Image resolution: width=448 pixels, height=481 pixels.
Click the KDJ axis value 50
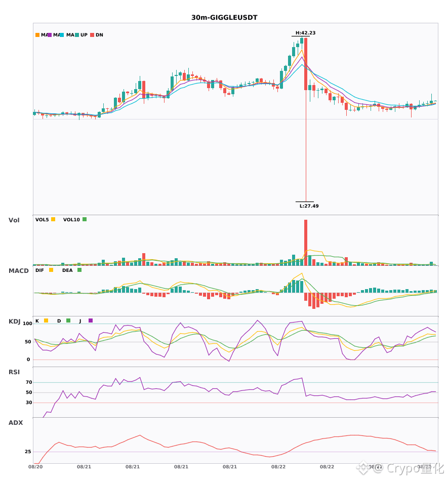(x=28, y=342)
